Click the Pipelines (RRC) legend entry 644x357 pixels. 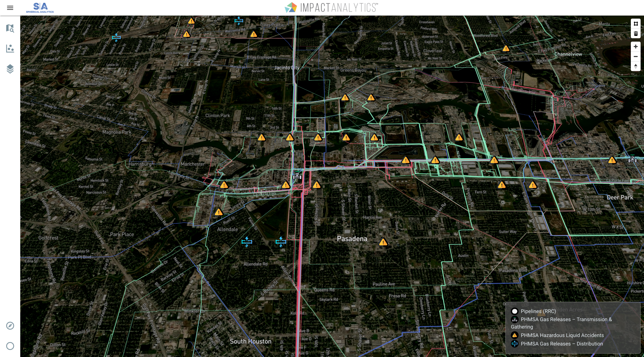(x=533, y=311)
